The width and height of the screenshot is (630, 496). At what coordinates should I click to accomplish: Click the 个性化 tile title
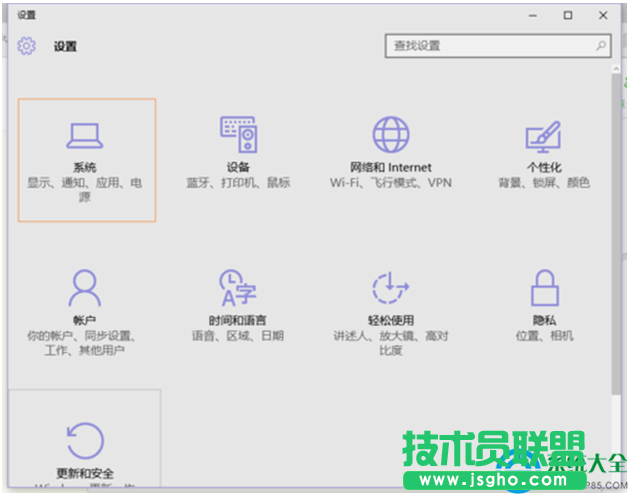pos(544,167)
